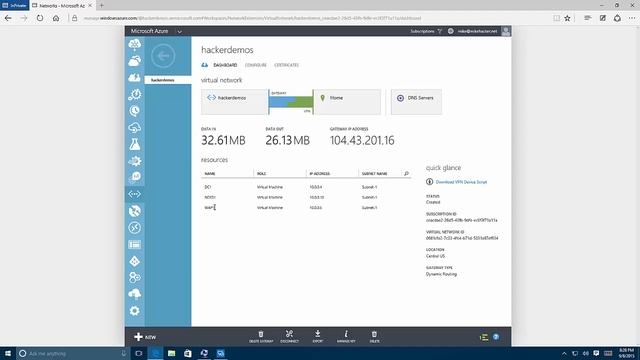Screen dimensions: 640x360
Task: Open the gear with clock sidebar icon
Action: pos(135,94)
